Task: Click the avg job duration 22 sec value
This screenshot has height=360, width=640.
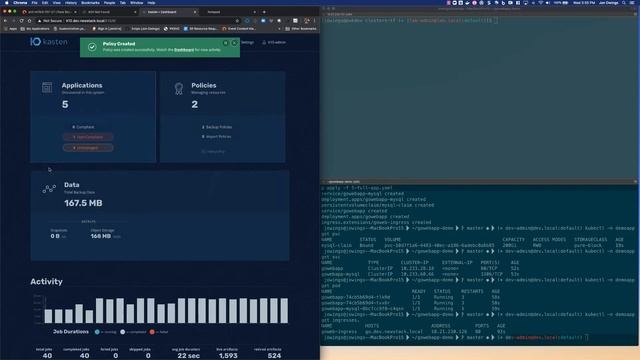Action: [188, 356]
